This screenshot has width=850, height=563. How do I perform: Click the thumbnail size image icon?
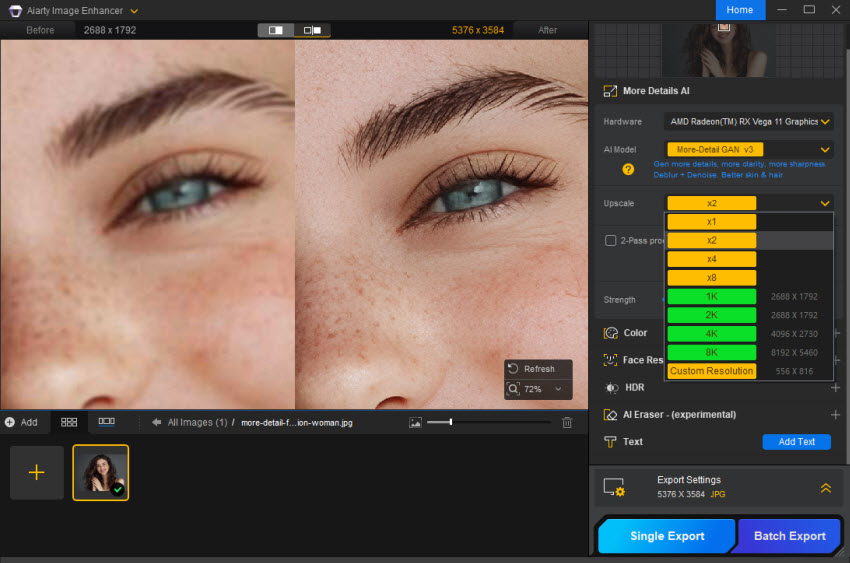(415, 423)
